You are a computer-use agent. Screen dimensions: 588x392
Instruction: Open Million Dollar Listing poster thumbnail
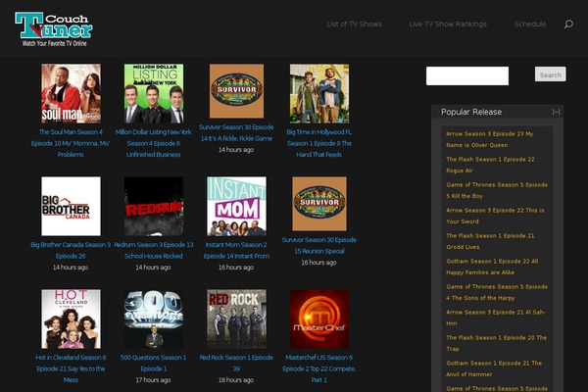point(154,93)
